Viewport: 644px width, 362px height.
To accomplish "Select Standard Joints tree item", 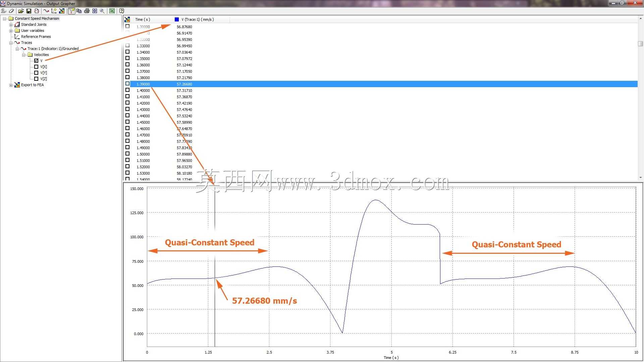I will point(34,24).
